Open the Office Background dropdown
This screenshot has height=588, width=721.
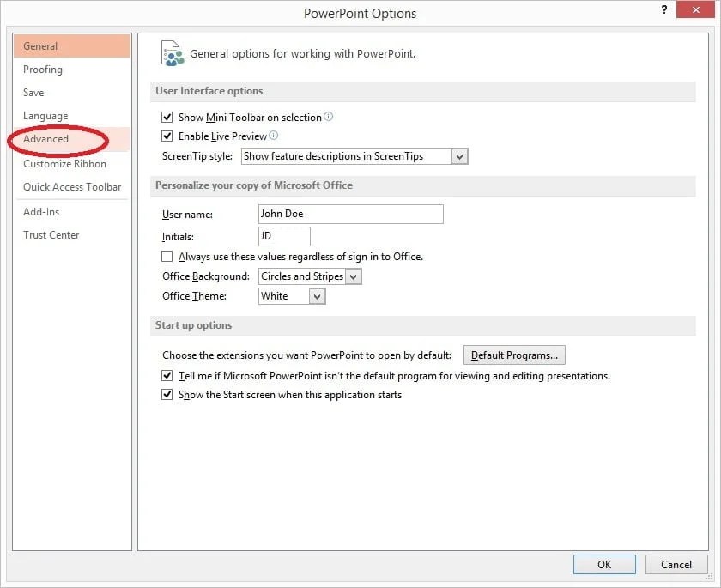pos(353,276)
